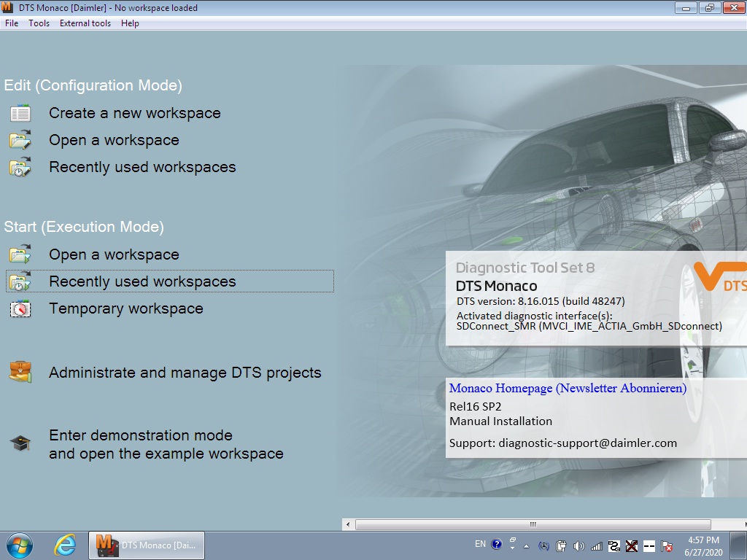Click the Create a new workspace icon
Image resolution: width=747 pixels, height=560 pixels.
[x=20, y=113]
